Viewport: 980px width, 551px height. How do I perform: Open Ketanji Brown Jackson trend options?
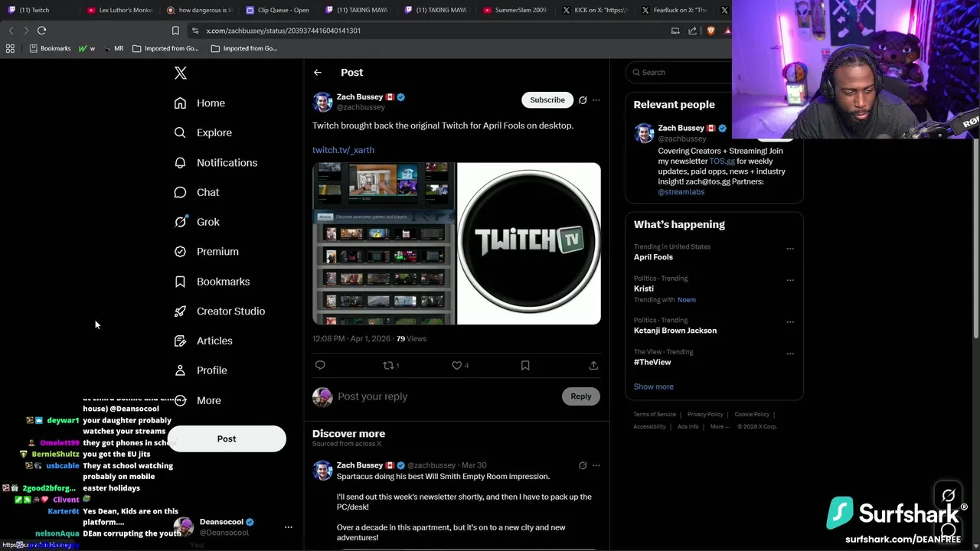point(790,322)
